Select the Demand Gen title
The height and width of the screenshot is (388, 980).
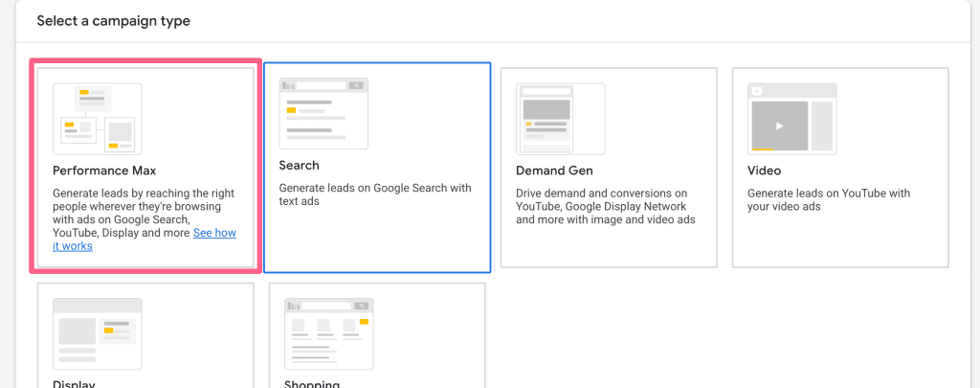[x=554, y=171]
